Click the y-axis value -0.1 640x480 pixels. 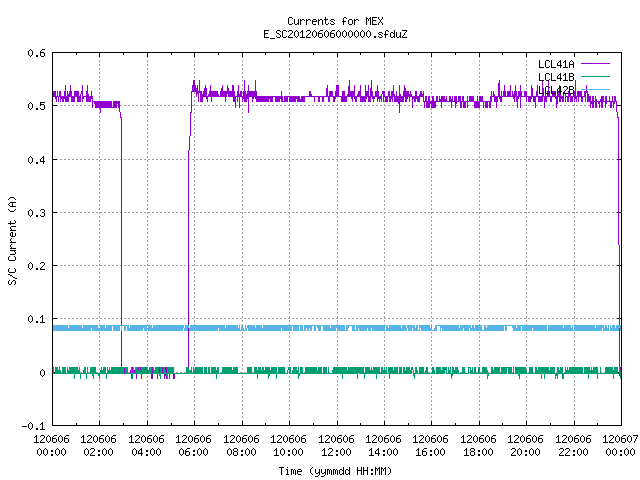tap(33, 426)
